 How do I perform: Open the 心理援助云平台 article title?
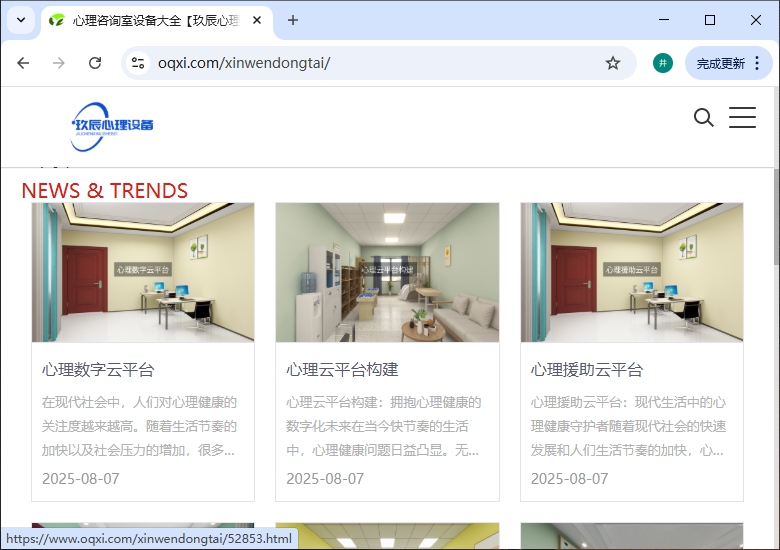coord(587,369)
